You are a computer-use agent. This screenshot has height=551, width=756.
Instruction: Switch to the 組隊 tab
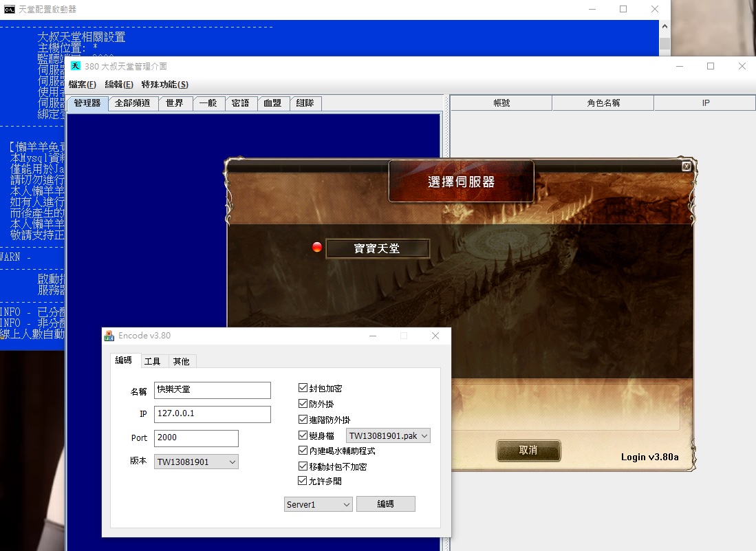[305, 103]
